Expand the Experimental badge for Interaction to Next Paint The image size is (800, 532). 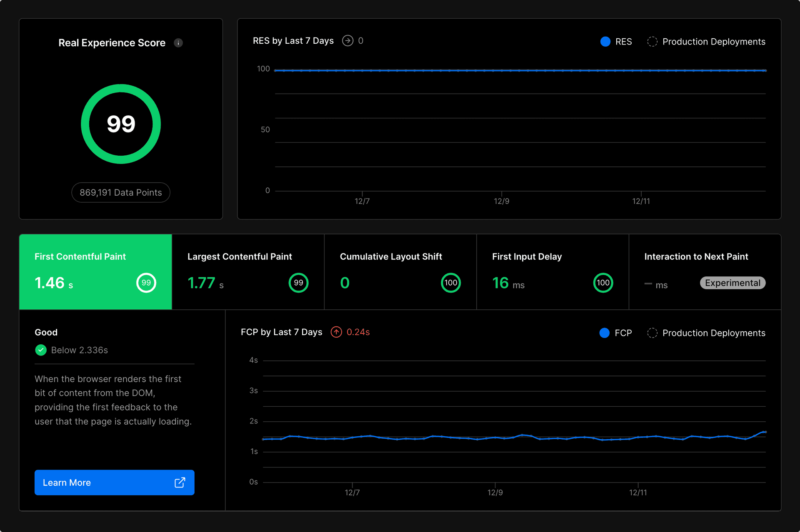click(732, 283)
